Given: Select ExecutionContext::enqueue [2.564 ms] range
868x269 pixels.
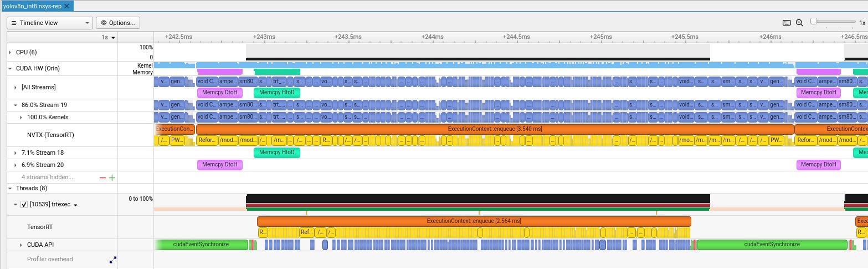Looking at the screenshot, I should point(474,221).
